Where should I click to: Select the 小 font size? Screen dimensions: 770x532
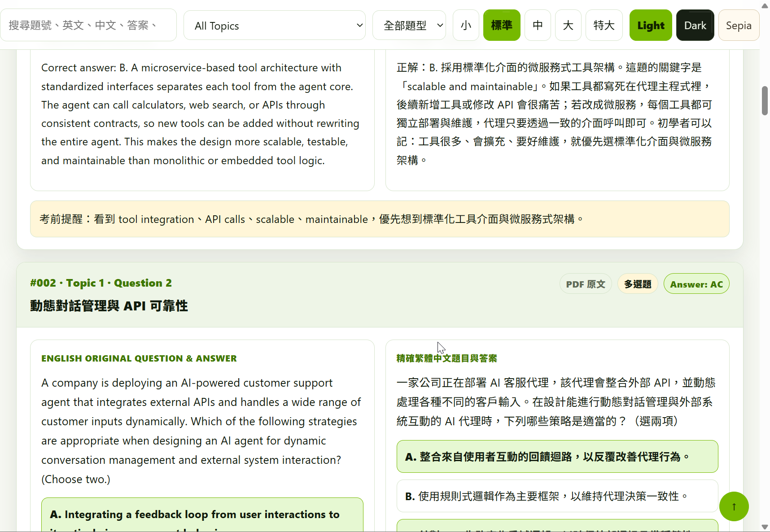(466, 26)
